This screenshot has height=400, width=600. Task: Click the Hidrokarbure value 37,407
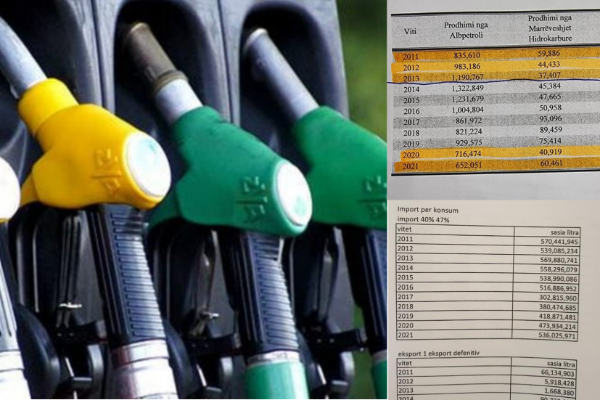tap(549, 75)
